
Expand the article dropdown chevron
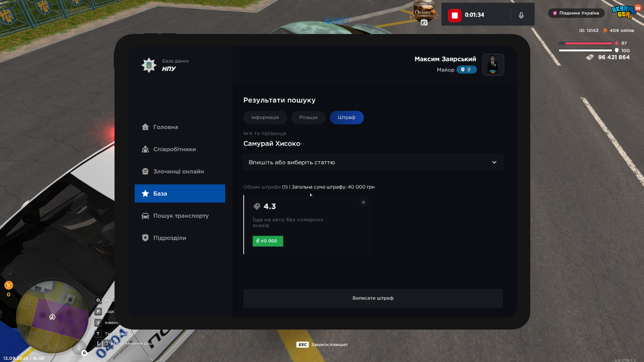point(494,163)
